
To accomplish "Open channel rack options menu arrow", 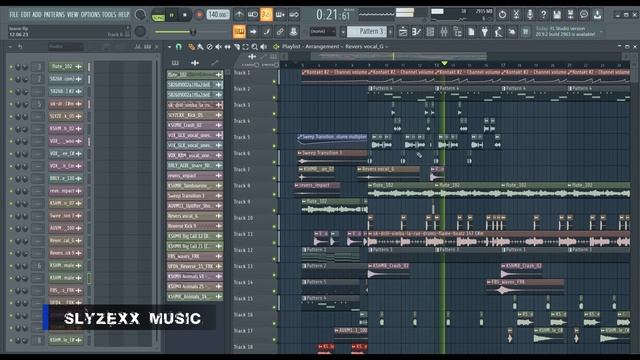I will click(x=11, y=47).
